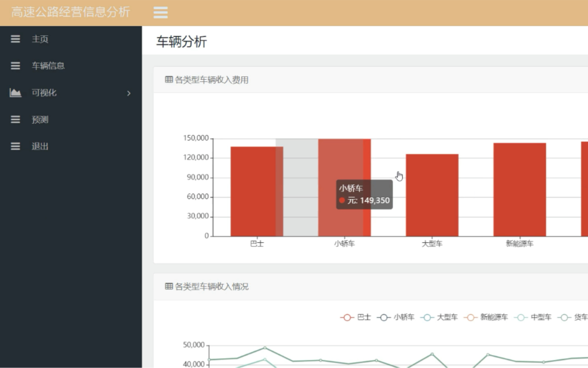588x368 pixels.
Task: Click the 新能源车 bar in the chart
Action: coord(520,190)
